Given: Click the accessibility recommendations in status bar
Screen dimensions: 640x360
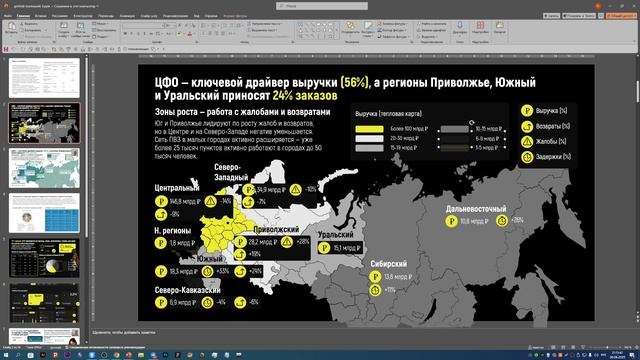Looking at the screenshot, I should (x=105, y=347).
